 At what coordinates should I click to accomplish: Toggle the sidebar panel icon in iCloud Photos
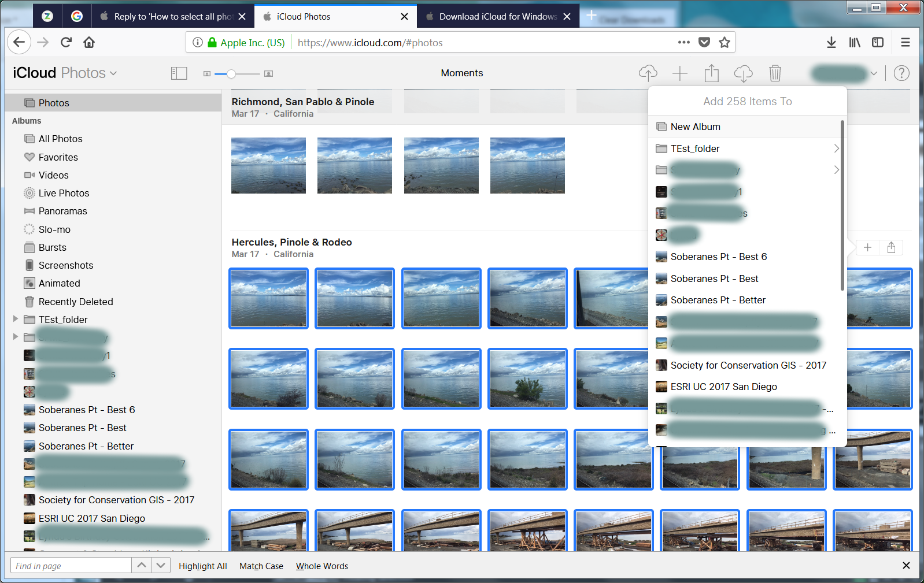coord(179,73)
